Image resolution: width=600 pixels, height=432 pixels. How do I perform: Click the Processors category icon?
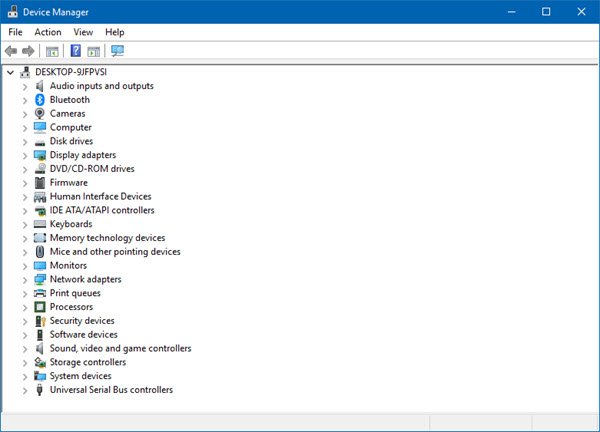40,307
